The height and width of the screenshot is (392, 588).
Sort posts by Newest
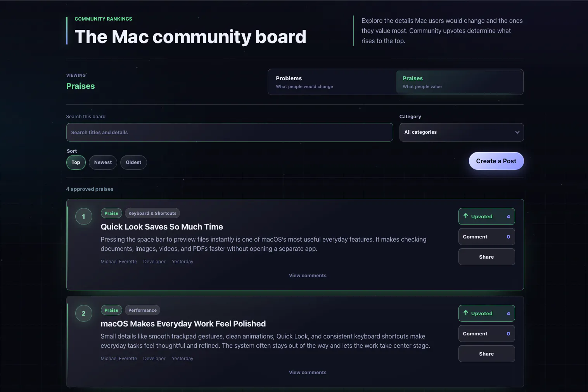103,162
